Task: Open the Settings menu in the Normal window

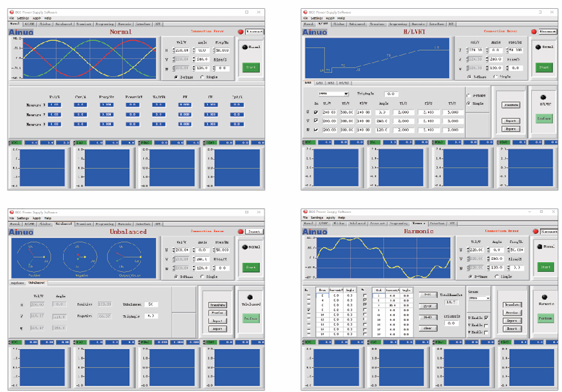Action: [23, 18]
